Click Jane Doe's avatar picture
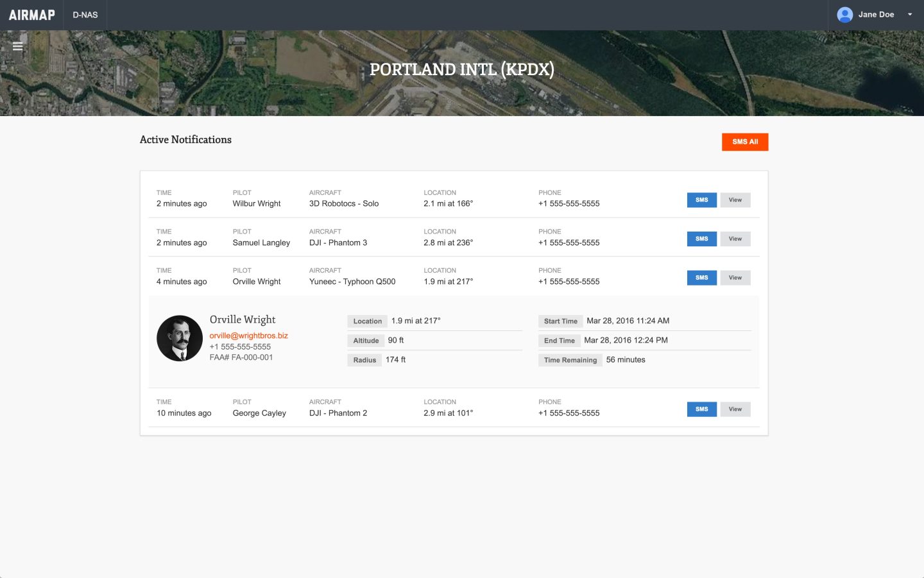This screenshot has height=578, width=924. (844, 14)
